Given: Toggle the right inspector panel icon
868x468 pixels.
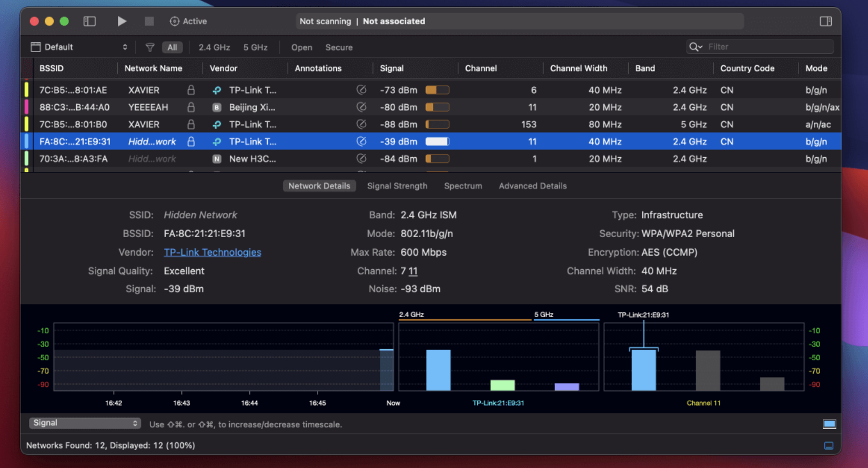Looking at the screenshot, I should coord(825,21).
